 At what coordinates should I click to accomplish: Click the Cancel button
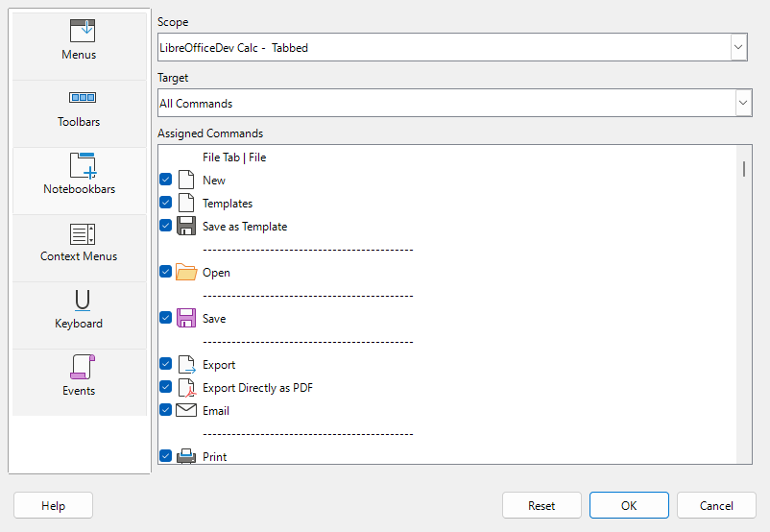716,505
